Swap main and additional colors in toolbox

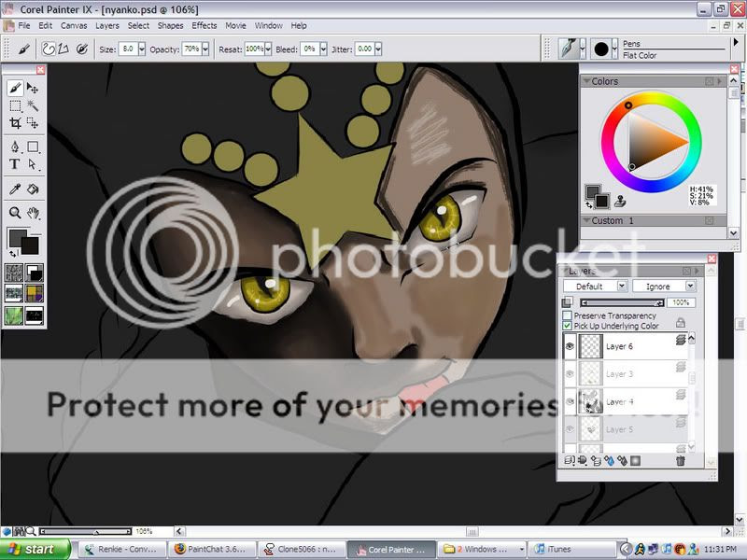pos(12,254)
